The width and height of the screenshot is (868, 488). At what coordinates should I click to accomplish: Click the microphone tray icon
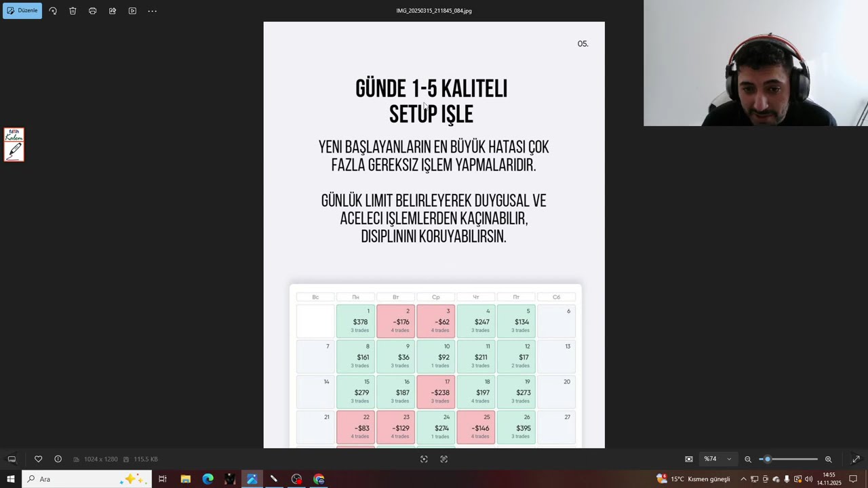(787, 479)
